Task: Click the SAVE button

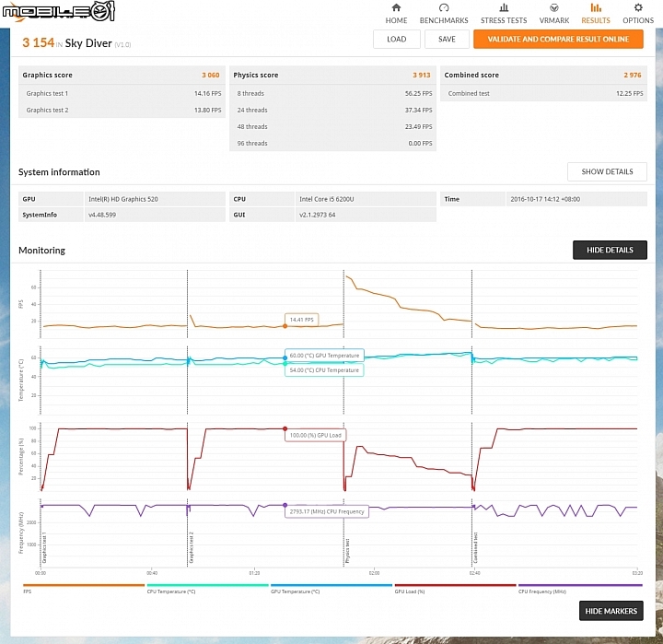Action: (x=447, y=39)
